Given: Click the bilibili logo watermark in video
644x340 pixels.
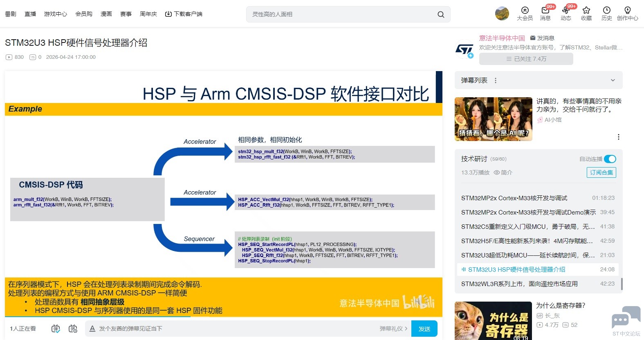Looking at the screenshot, I should pos(418,302).
